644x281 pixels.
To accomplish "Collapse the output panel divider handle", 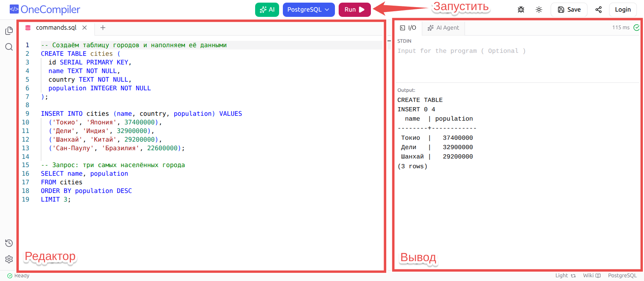I will [389, 41].
